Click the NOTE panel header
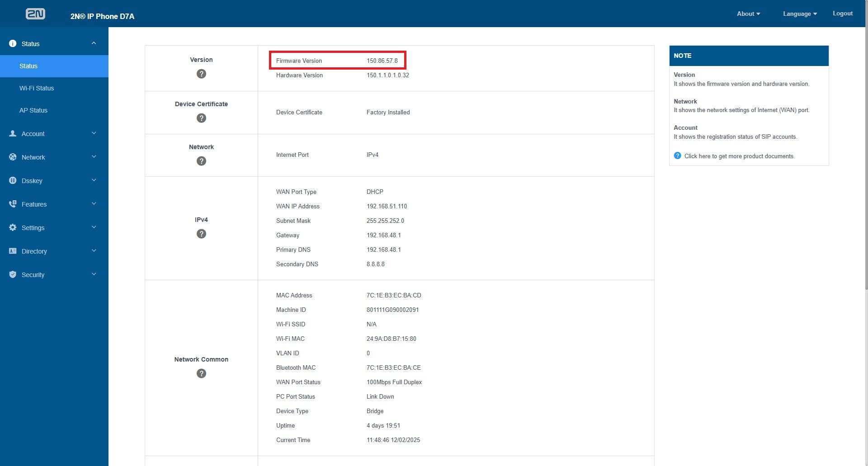This screenshot has width=868, height=466. click(x=749, y=56)
